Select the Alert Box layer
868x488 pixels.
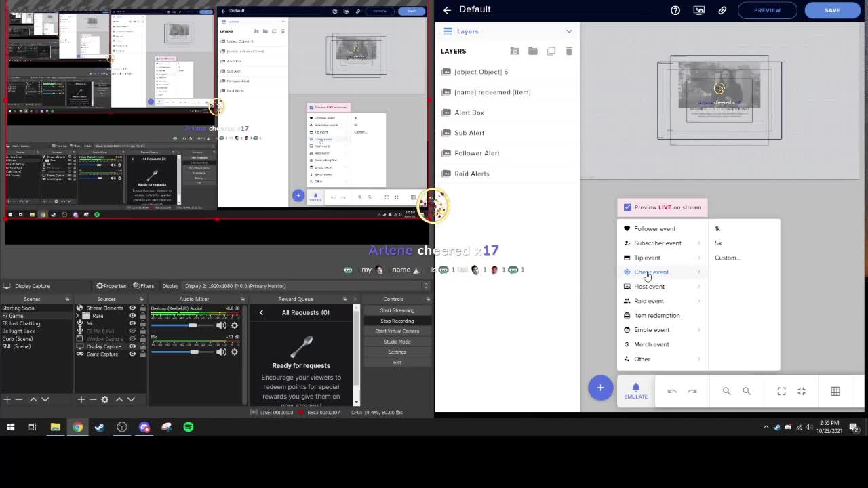(x=469, y=113)
